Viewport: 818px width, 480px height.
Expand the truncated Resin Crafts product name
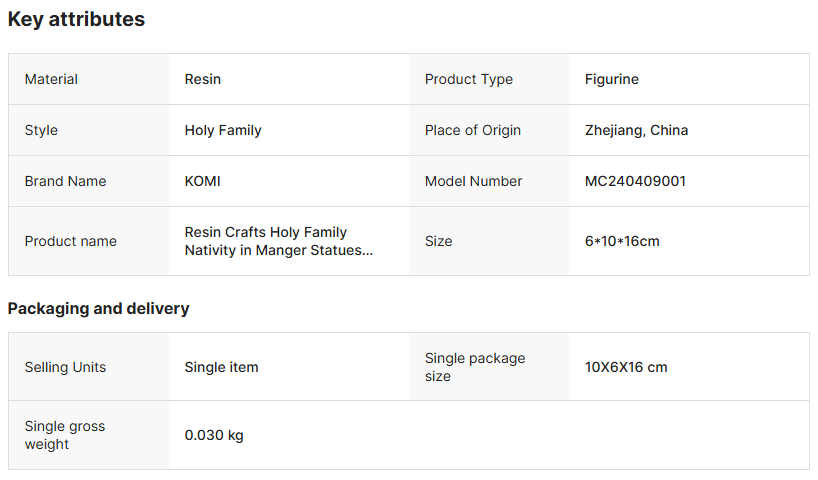point(278,241)
